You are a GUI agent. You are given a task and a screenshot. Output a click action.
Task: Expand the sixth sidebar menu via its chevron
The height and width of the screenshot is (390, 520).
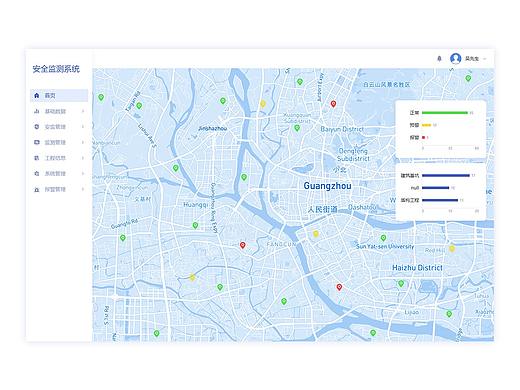[83, 173]
